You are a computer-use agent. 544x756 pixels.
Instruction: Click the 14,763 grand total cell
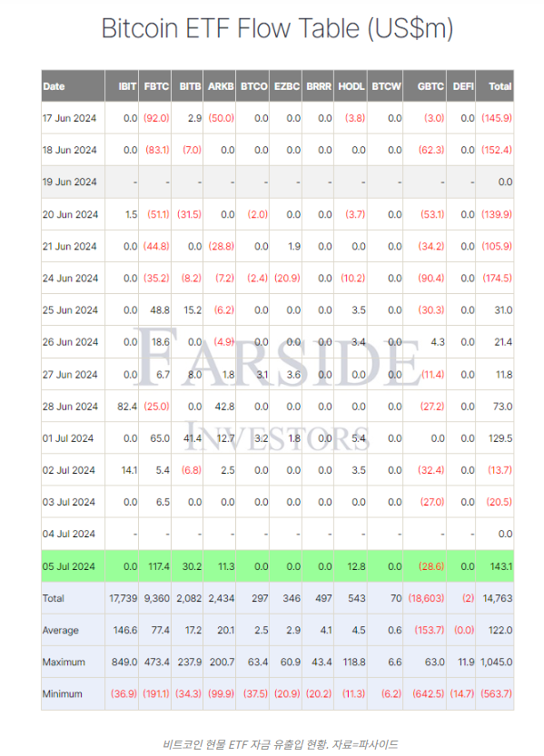click(497, 598)
